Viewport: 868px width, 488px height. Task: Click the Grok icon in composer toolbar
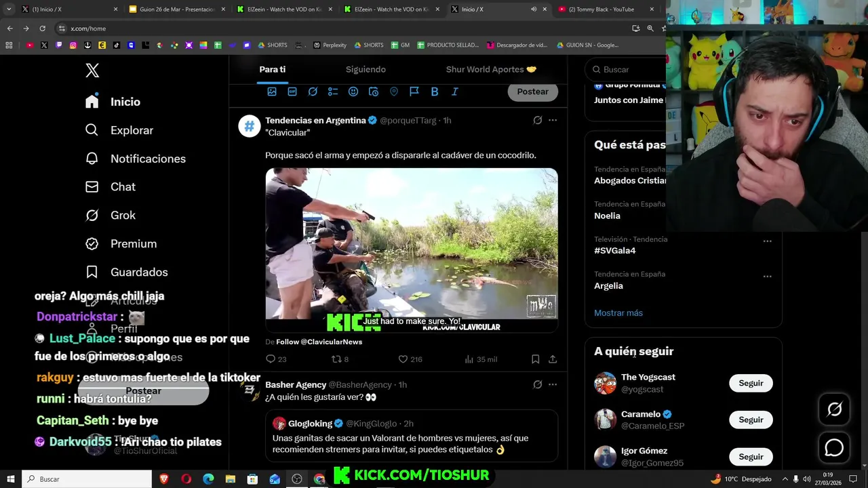pos(313,91)
